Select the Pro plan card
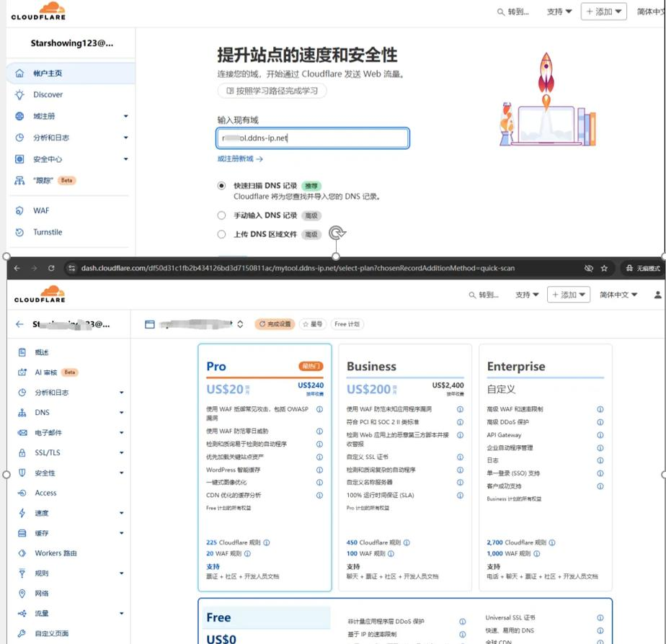Screen dimensions: 666x644 pyautogui.click(x=265, y=468)
